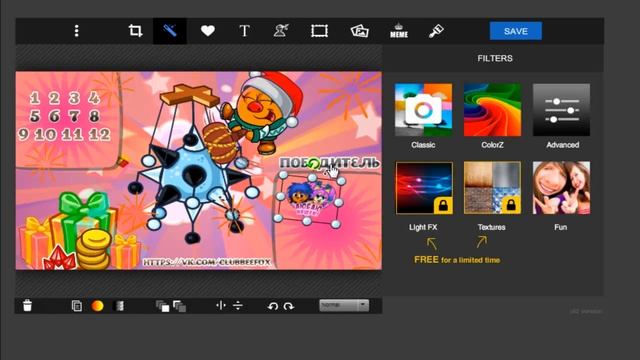Open the ColorZ filters category

(492, 110)
